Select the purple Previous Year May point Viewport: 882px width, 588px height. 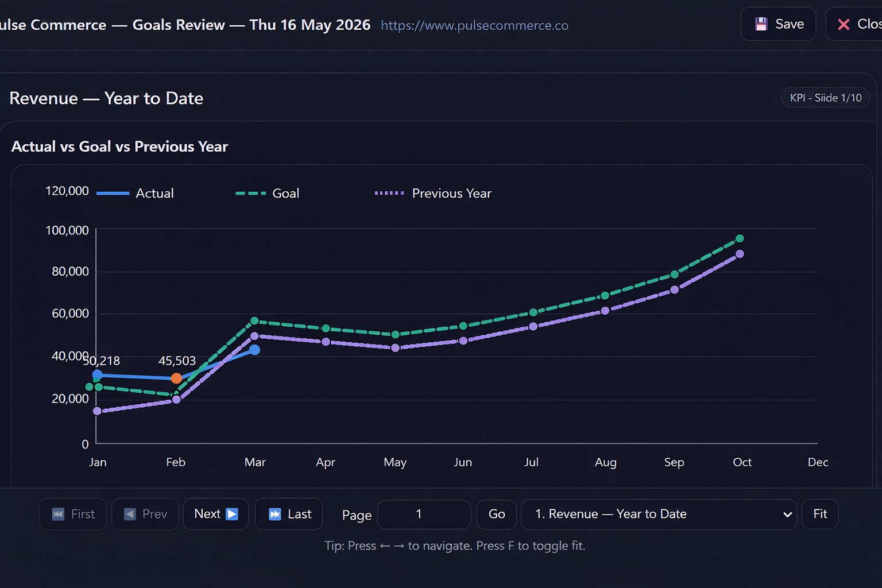(395, 348)
